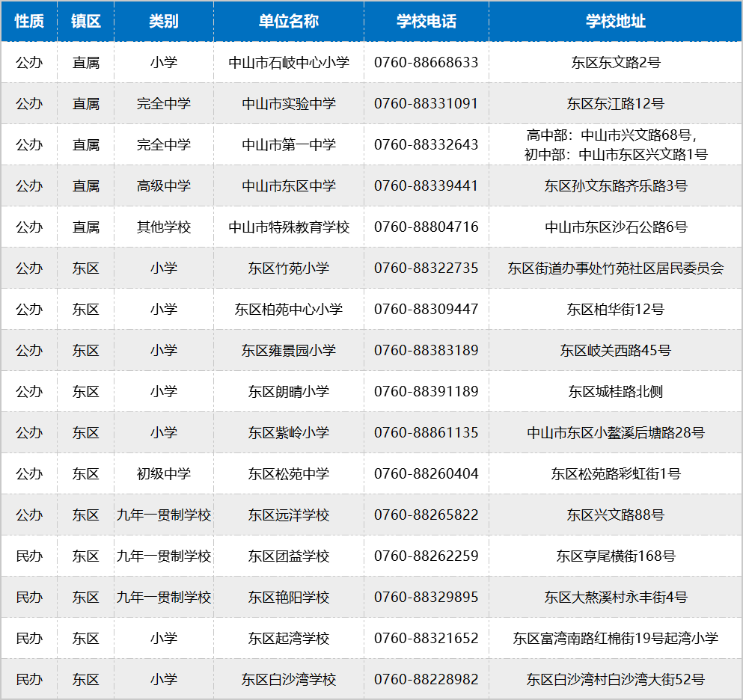Click address 东区街道办事处竹苑社区居民委员会
This screenshot has width=743, height=700.
(616, 268)
